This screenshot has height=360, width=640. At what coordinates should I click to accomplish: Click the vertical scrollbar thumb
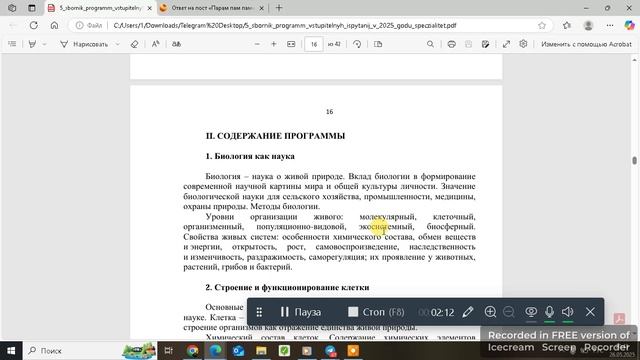[x=634, y=160]
